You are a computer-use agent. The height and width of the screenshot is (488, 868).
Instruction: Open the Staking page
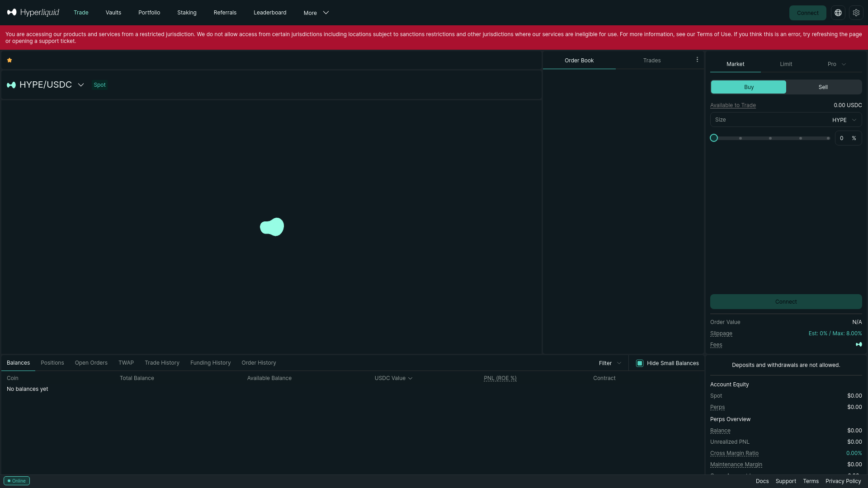pyautogui.click(x=187, y=13)
